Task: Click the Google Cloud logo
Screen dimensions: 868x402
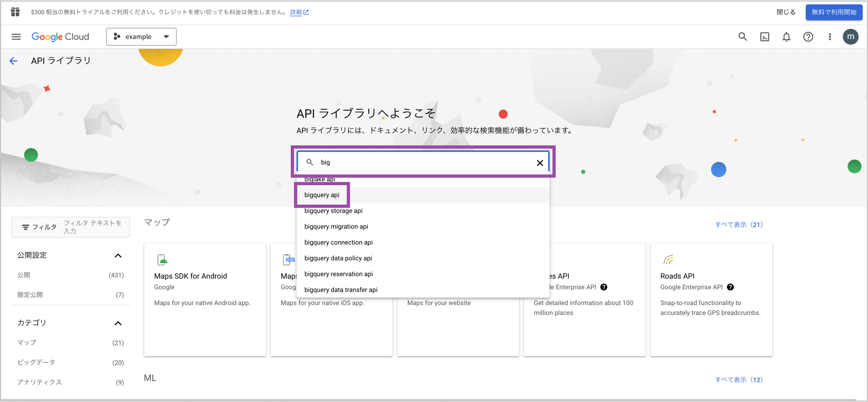Action: pos(60,37)
